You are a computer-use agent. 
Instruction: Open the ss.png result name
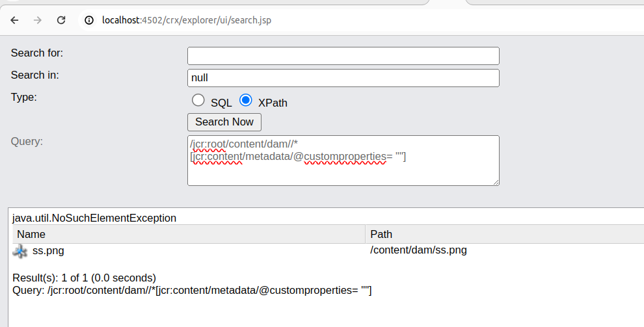pos(48,250)
